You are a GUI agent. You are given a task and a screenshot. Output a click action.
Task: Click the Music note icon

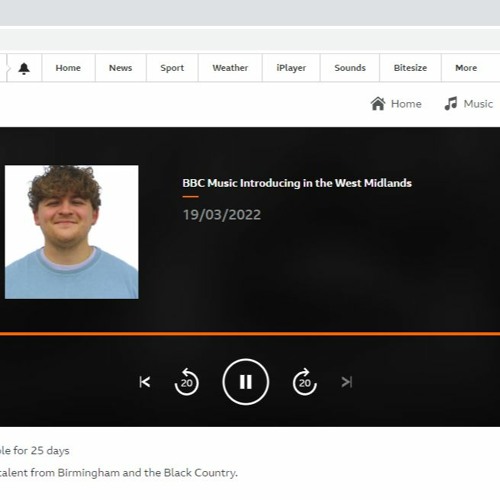(x=451, y=104)
